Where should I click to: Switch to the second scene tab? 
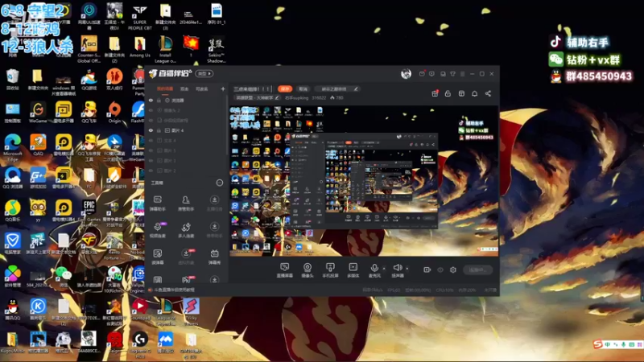click(184, 88)
